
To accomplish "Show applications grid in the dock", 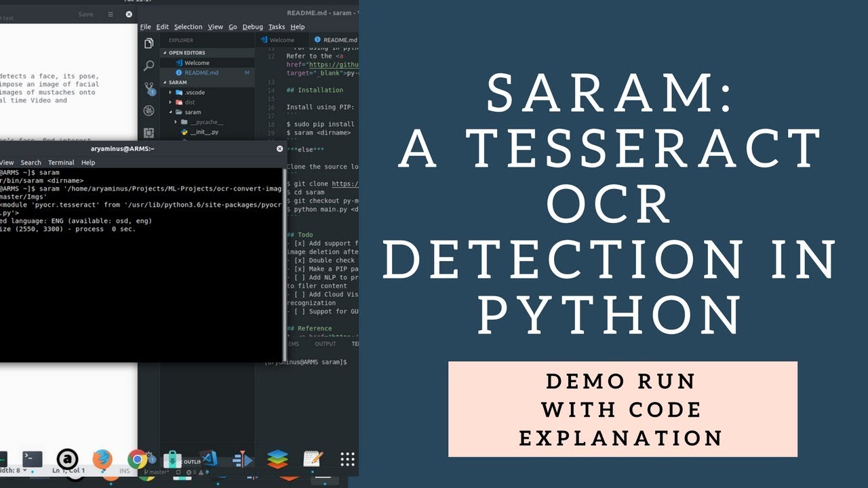I will click(347, 459).
